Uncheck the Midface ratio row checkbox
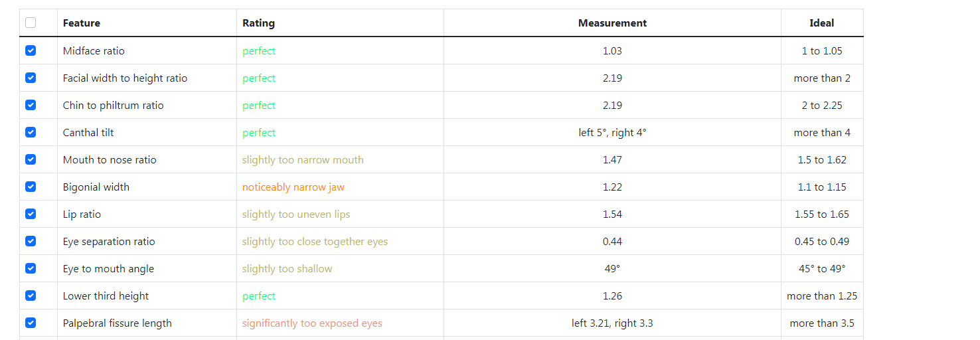 tap(31, 50)
